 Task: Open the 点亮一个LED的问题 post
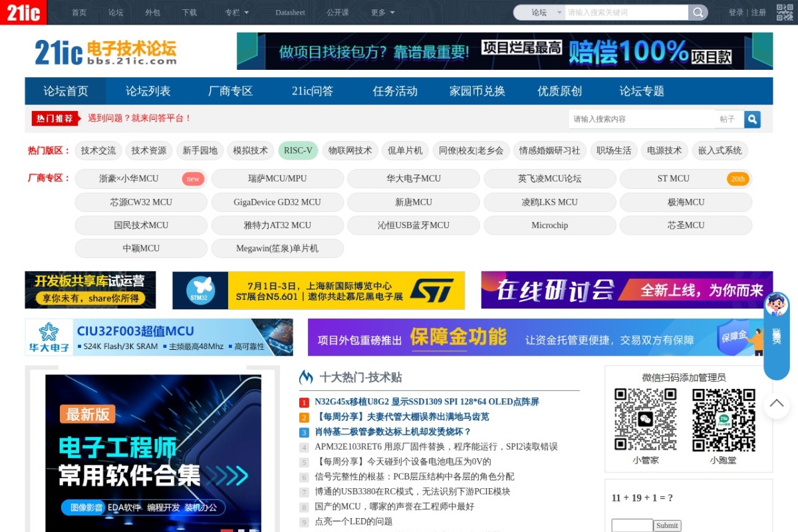click(x=354, y=522)
